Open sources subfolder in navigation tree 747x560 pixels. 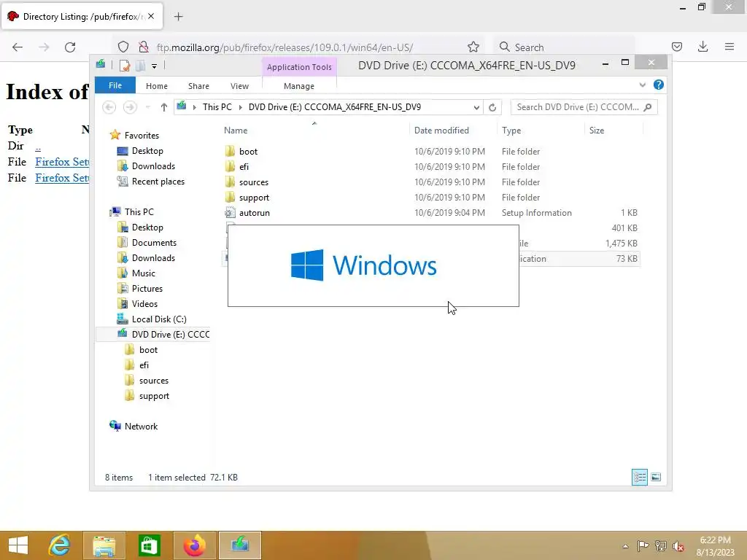coord(153,381)
